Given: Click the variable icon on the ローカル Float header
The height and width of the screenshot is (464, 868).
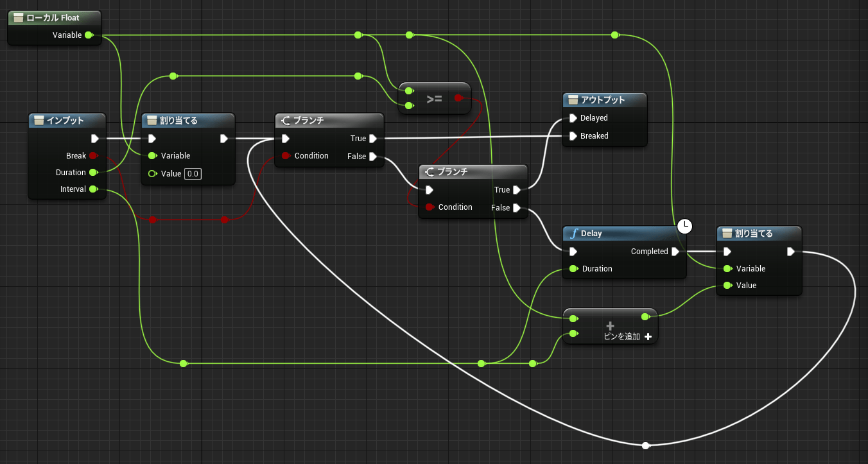Looking at the screenshot, I should (21, 17).
